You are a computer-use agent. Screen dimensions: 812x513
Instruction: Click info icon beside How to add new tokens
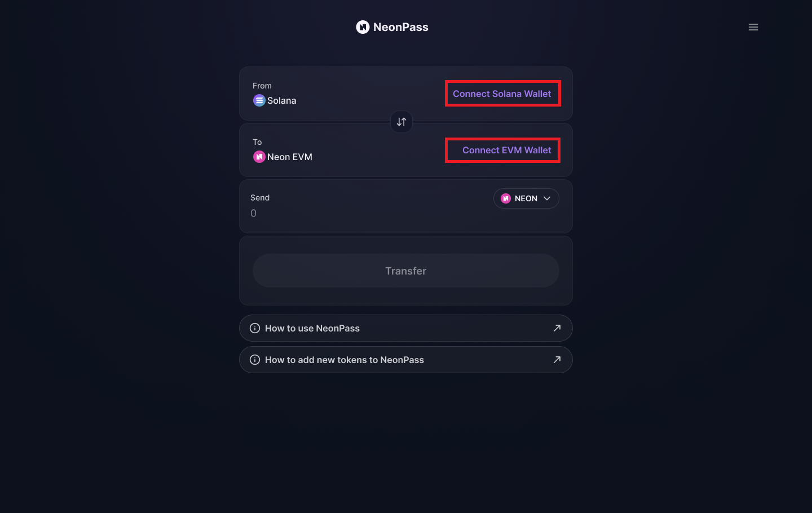255,360
